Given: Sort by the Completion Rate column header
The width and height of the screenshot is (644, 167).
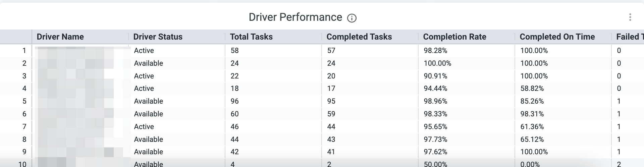Looking at the screenshot, I should (x=454, y=37).
